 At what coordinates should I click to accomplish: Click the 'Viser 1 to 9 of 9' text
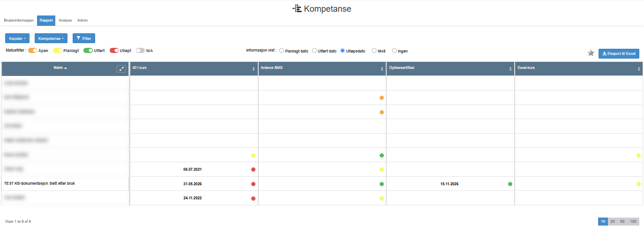click(x=18, y=221)
